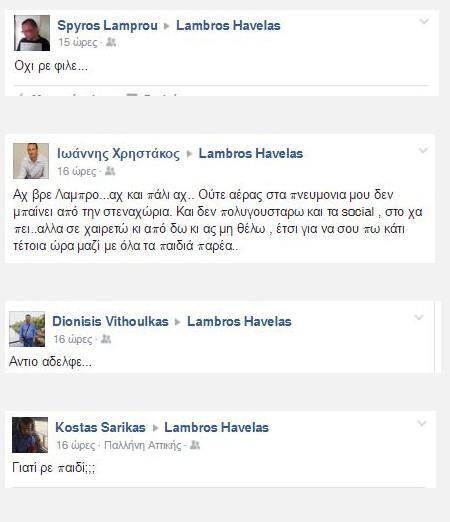This screenshot has width=450, height=522.
Task: Click friends audience icon on Kostas Sarikas post
Action: point(195,445)
